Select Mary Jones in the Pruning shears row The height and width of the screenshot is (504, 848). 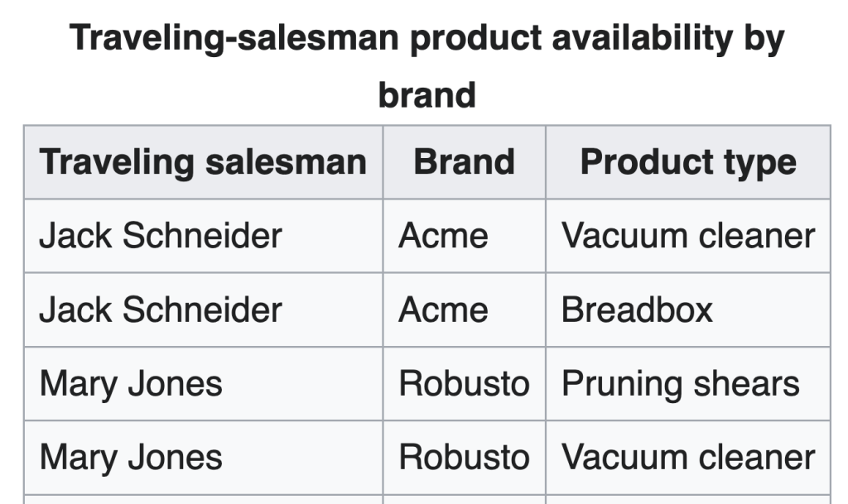click(131, 384)
